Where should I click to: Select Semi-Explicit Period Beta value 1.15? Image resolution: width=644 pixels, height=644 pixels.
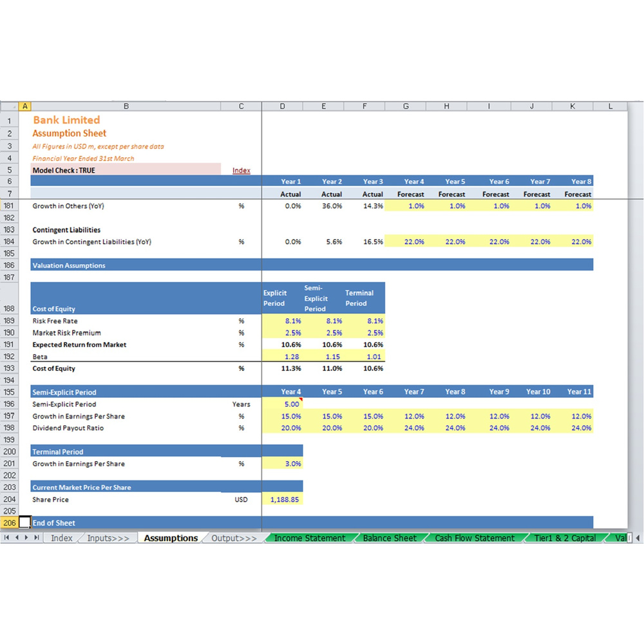click(323, 357)
